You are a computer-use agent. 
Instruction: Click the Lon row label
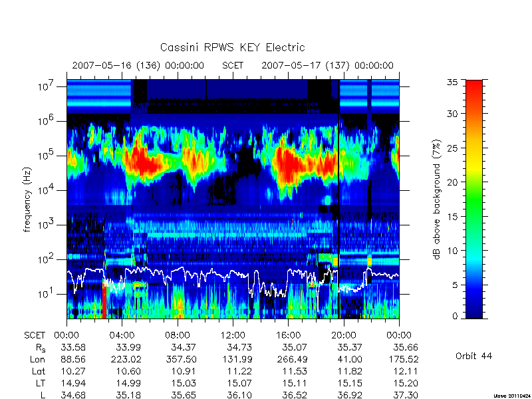coord(38,359)
